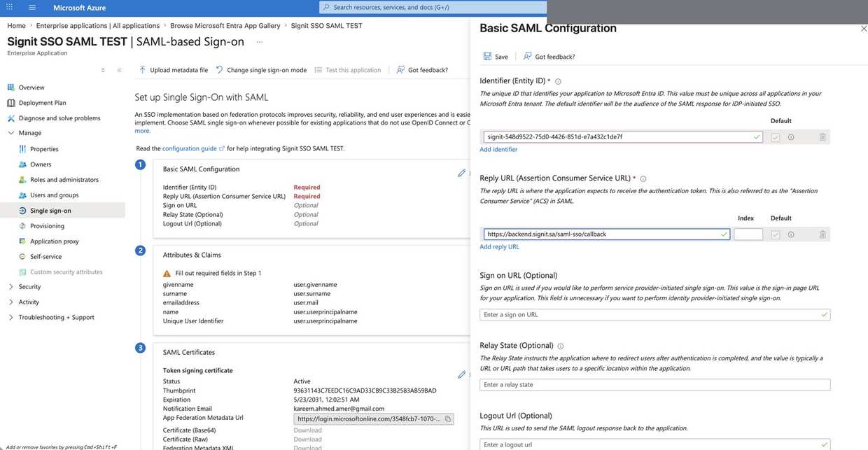Image resolution: width=868 pixels, height=450 pixels.
Task: Open Deployment Plan in sidebar
Action: tap(42, 103)
